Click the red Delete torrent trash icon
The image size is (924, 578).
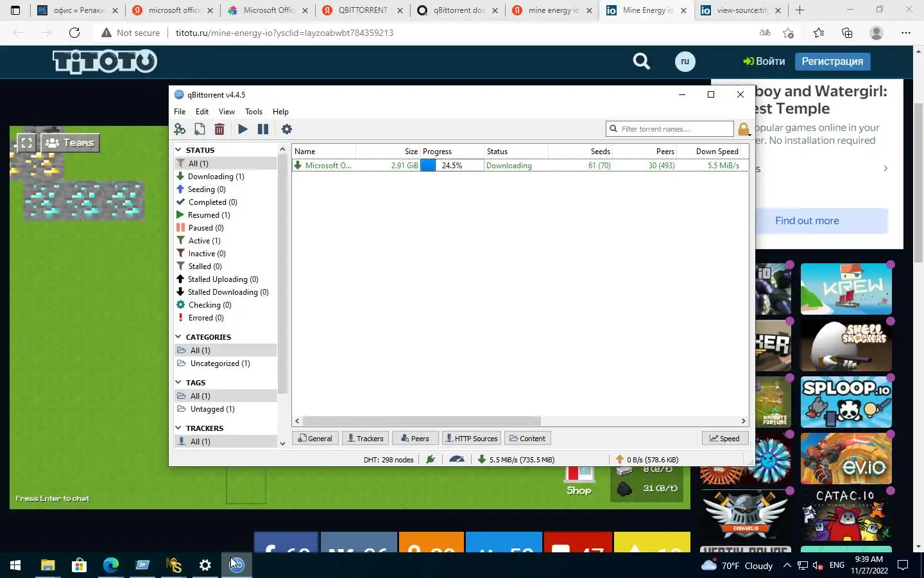pyautogui.click(x=219, y=129)
